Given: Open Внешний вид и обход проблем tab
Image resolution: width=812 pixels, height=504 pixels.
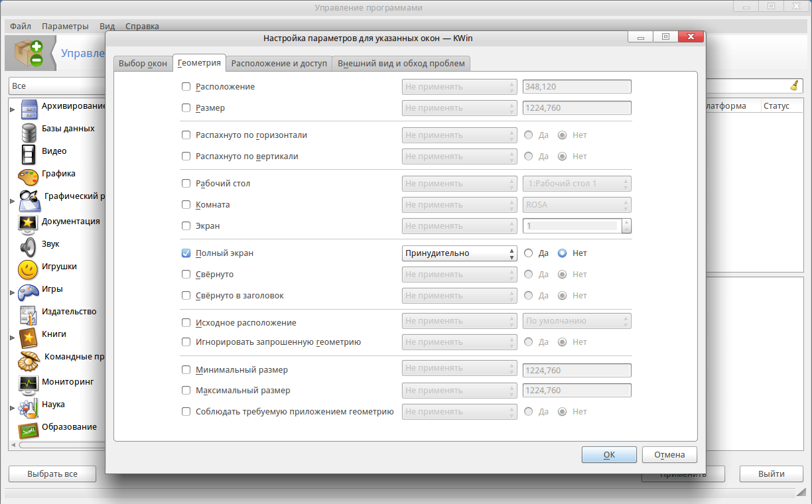Looking at the screenshot, I should 402,64.
